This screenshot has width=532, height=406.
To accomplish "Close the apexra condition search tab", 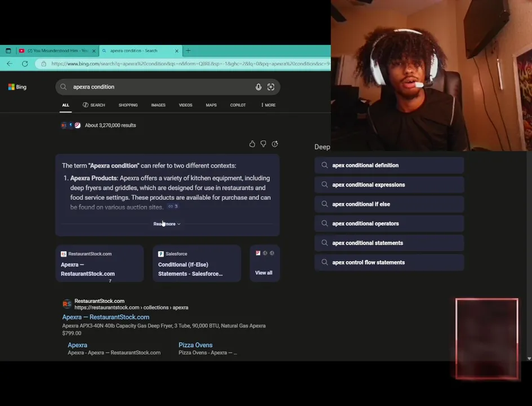I will (x=177, y=51).
